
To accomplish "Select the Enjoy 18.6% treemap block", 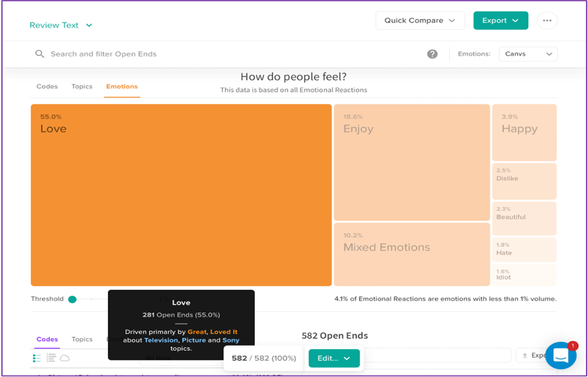I will coord(412,163).
